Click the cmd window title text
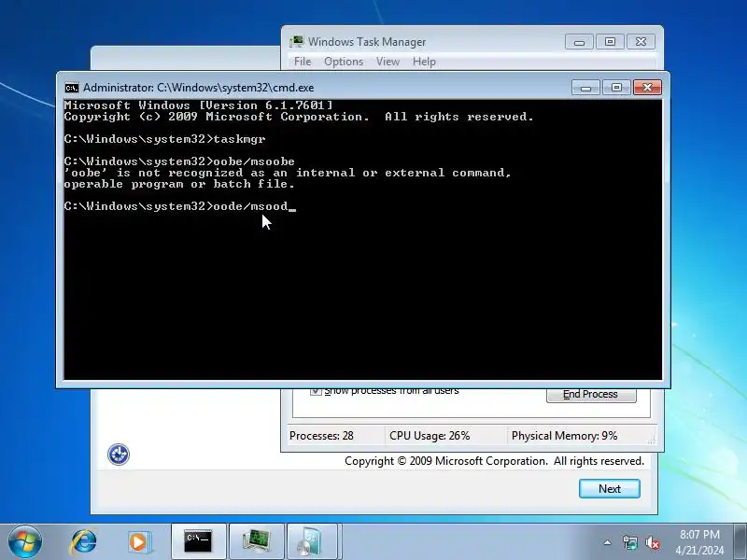This screenshot has width=747, height=560. pos(199,88)
